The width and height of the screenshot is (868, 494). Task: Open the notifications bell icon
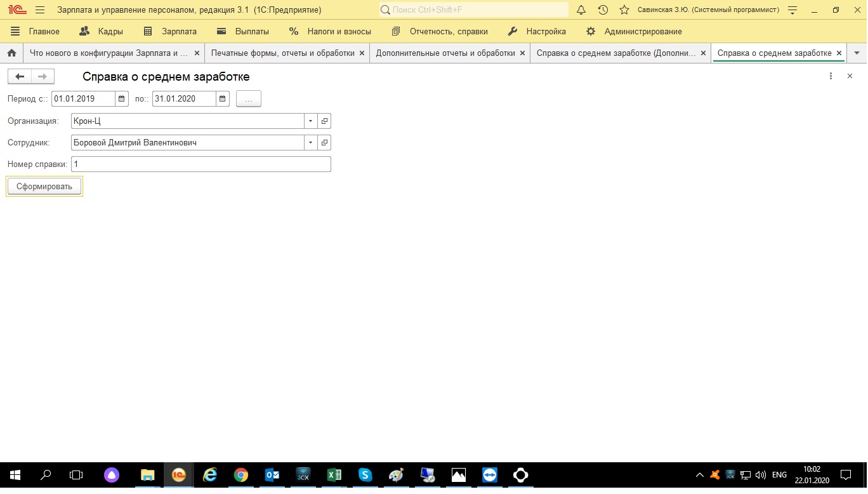(581, 10)
